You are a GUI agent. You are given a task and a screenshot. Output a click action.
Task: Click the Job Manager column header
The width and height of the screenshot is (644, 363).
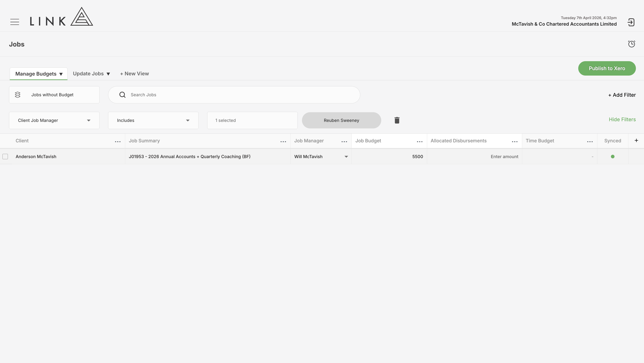click(x=309, y=141)
